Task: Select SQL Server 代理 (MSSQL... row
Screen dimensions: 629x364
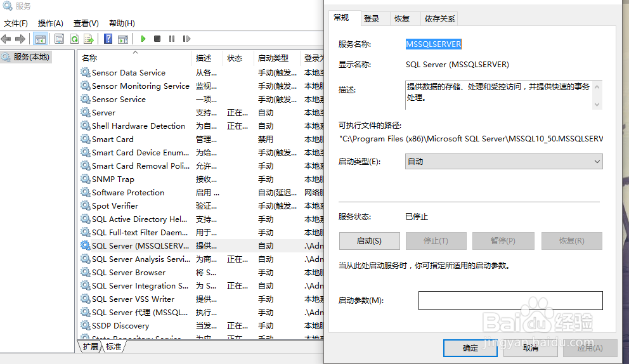Action: tap(202, 312)
